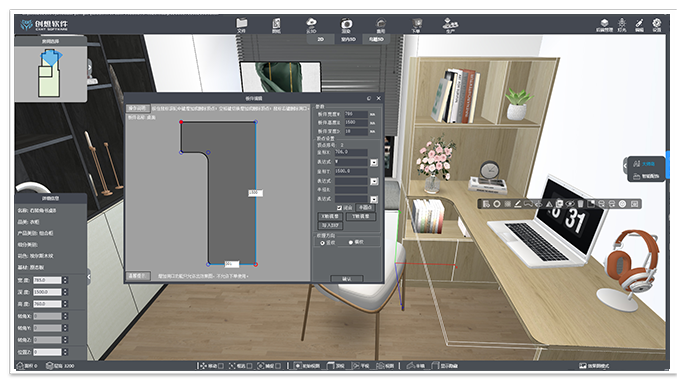Open the coordinate Y expression dropdown
Viewport: 677px width, 379px height.
[x=374, y=181]
